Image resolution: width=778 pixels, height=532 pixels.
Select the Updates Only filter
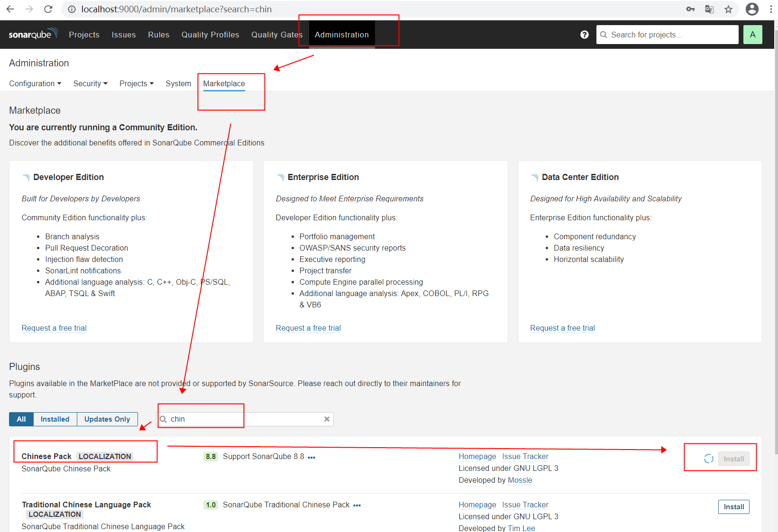click(x=107, y=419)
